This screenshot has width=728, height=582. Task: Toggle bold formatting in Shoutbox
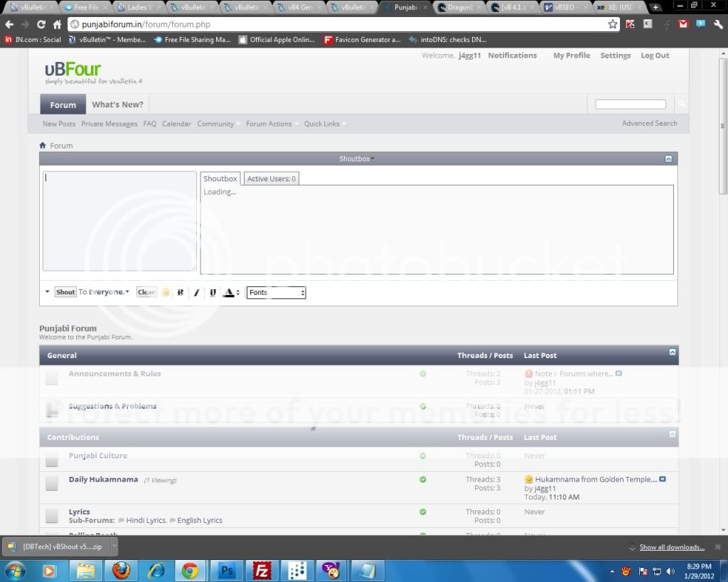pos(180,292)
